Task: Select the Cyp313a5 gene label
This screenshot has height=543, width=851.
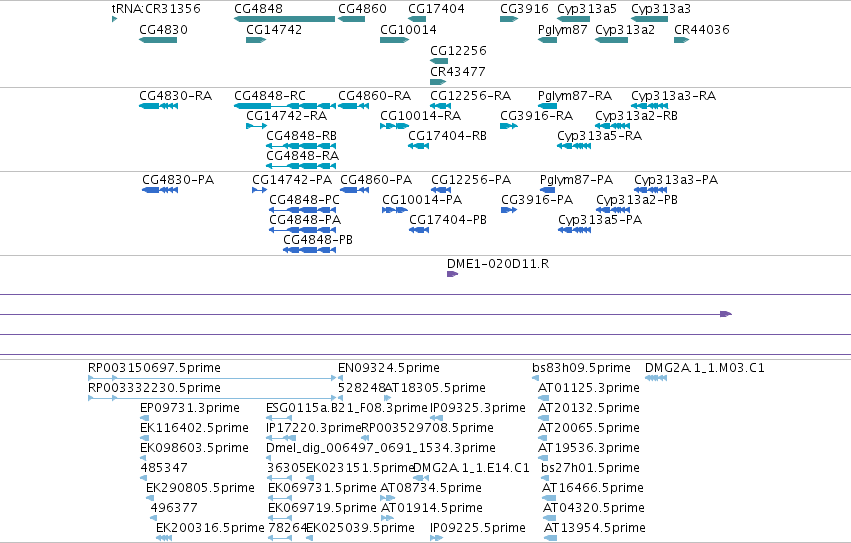Action: (x=587, y=9)
